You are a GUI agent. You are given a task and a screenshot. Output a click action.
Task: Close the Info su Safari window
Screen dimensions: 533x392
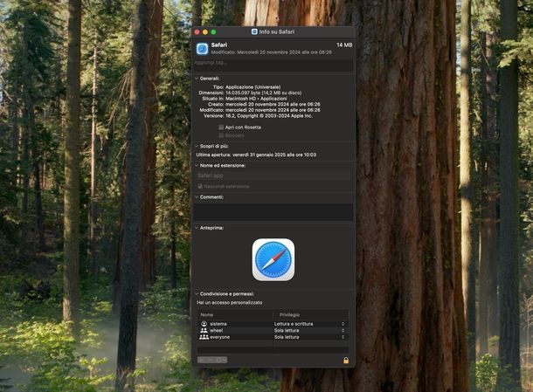197,32
